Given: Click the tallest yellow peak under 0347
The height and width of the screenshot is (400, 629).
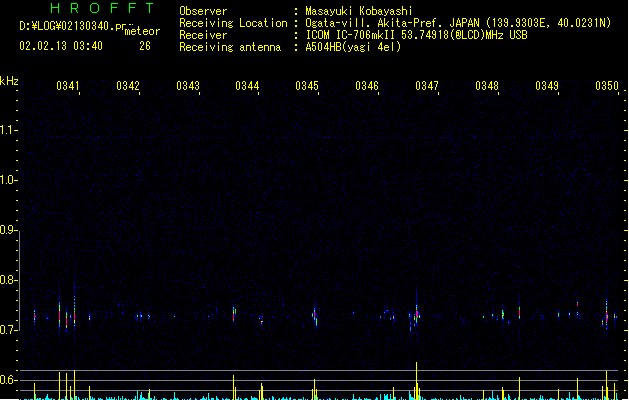Looking at the screenshot, I should 416,381.
